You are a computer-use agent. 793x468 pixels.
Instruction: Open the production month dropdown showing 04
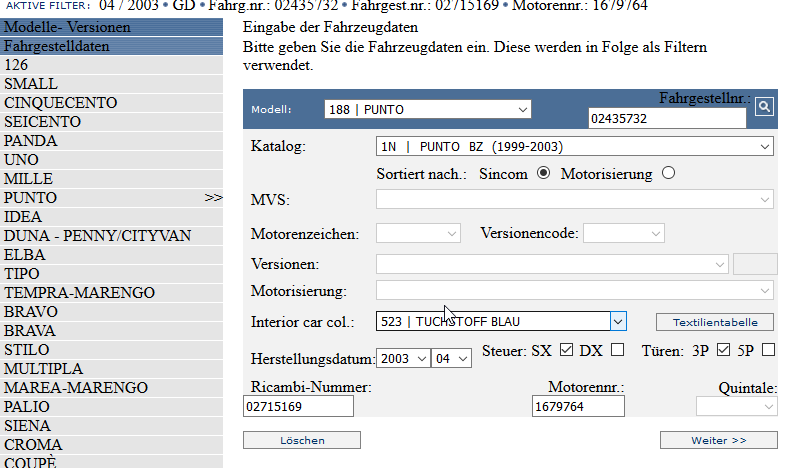click(x=450, y=358)
